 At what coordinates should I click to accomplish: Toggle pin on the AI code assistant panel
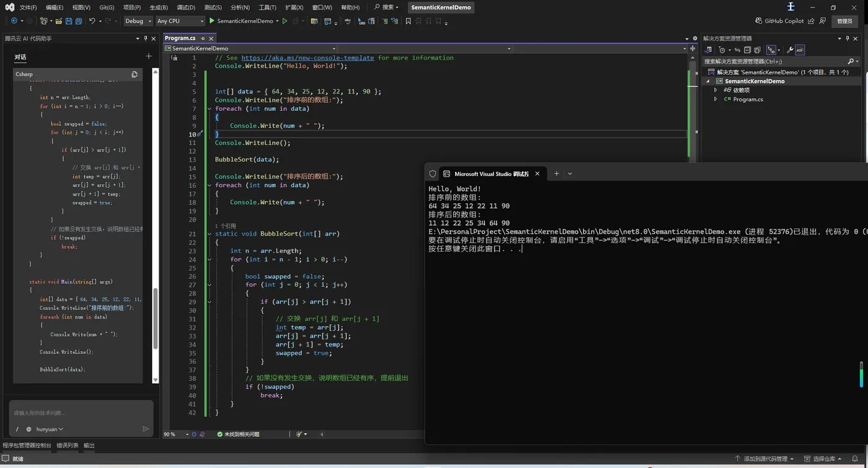click(x=146, y=38)
